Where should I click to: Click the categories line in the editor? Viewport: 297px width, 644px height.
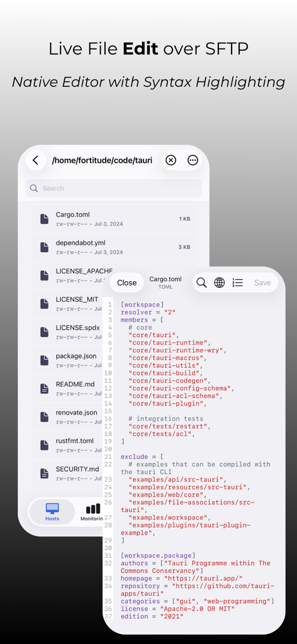197,601
